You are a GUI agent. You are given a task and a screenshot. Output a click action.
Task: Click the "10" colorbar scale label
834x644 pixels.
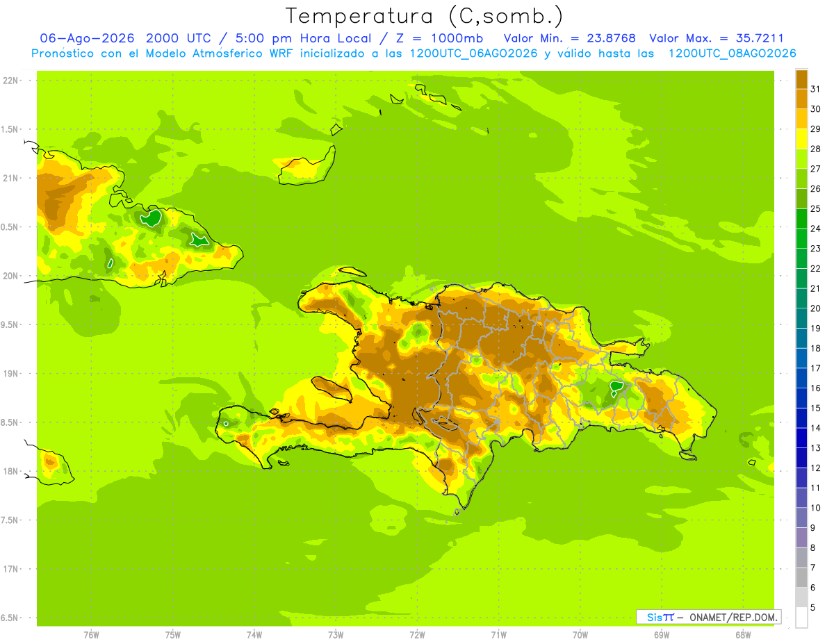point(816,508)
